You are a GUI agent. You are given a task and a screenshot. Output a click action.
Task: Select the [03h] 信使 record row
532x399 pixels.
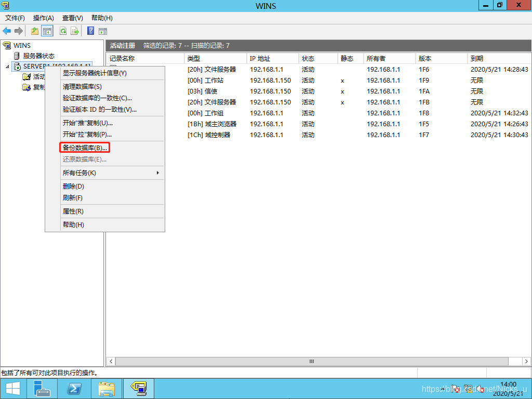tap(319, 91)
